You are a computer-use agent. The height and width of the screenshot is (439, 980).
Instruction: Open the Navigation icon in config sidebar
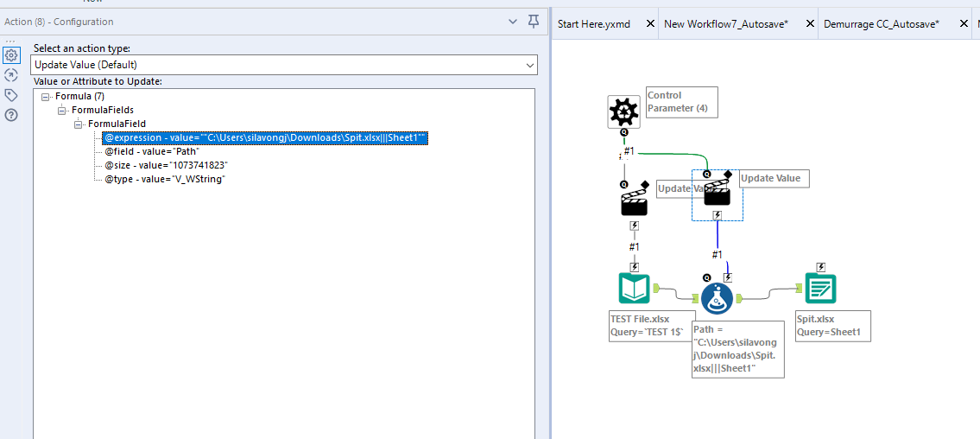[11, 75]
